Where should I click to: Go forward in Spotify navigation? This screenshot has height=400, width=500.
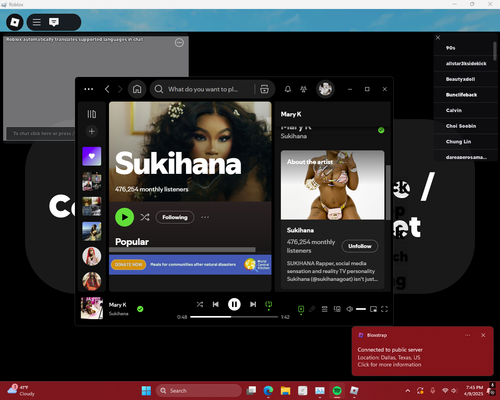point(120,89)
